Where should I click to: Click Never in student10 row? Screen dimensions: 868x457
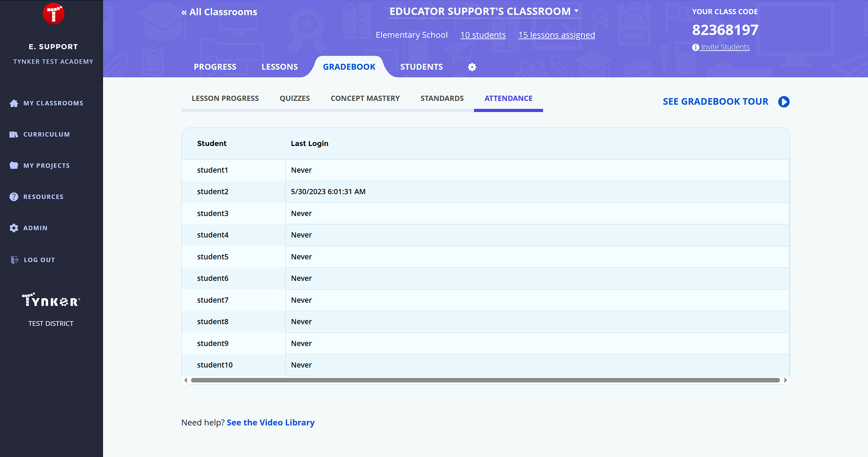(301, 365)
